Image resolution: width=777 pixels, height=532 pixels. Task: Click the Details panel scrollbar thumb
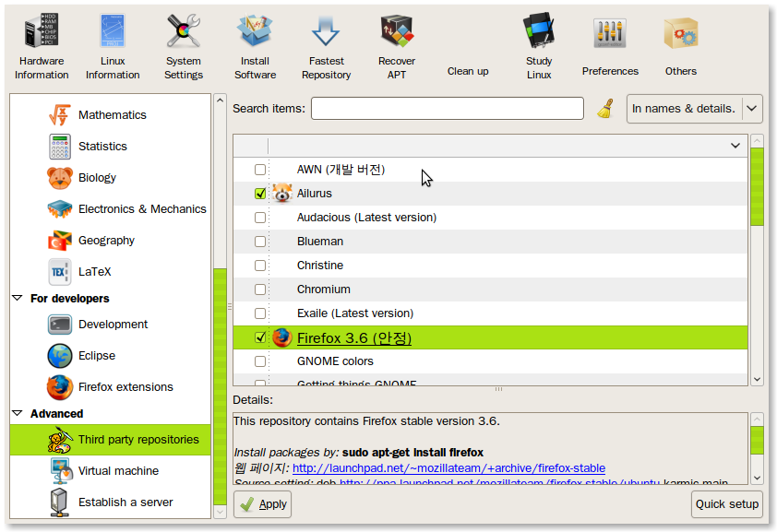[x=757, y=441]
